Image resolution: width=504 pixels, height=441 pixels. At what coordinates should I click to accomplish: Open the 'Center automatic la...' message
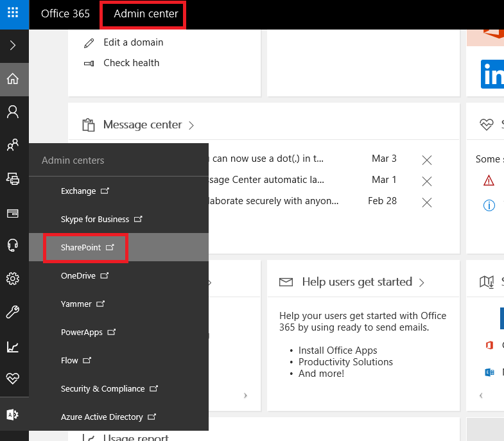pos(266,180)
